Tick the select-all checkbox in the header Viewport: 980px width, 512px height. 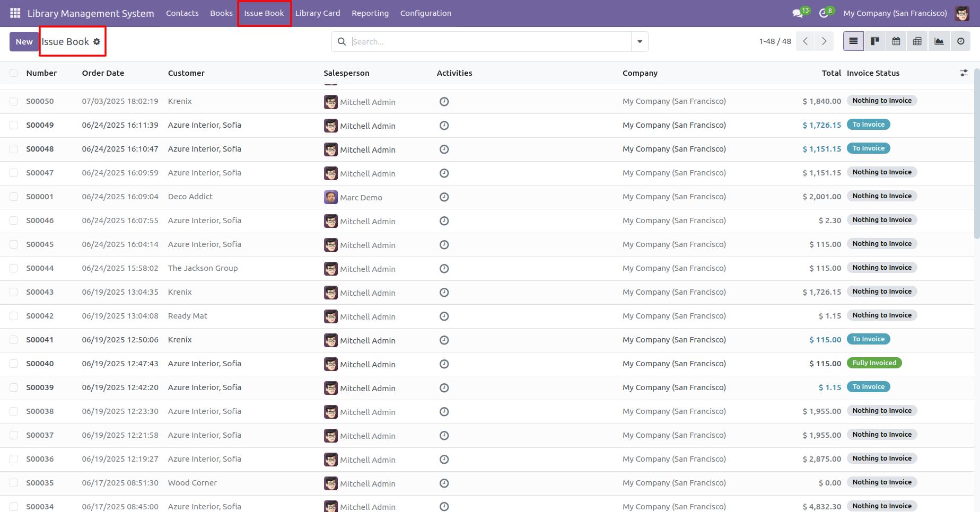coord(14,73)
